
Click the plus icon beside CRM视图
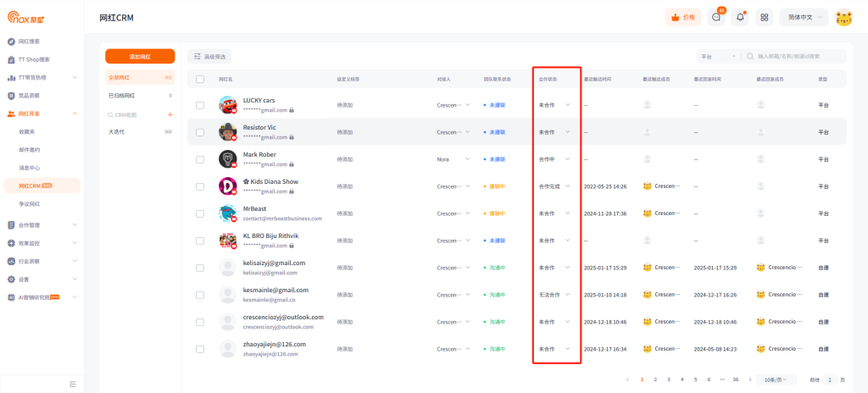170,114
